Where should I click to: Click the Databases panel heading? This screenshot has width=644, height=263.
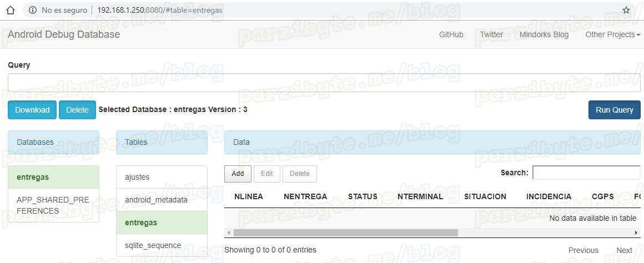53,142
